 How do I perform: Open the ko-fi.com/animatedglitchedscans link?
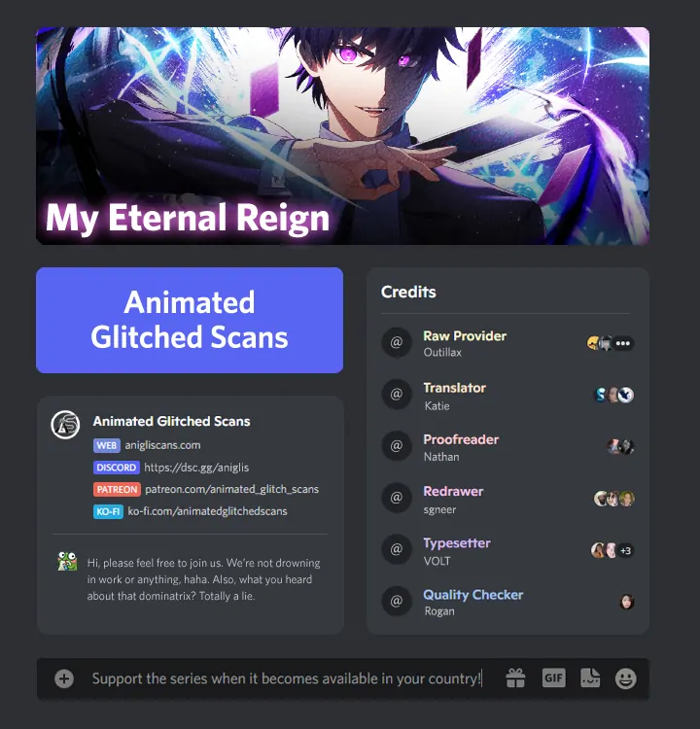tap(207, 511)
